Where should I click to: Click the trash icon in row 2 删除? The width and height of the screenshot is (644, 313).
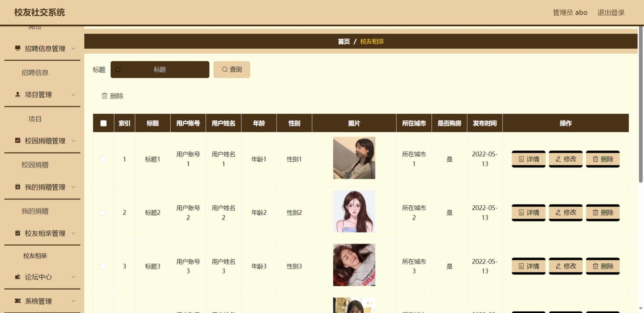tap(595, 212)
